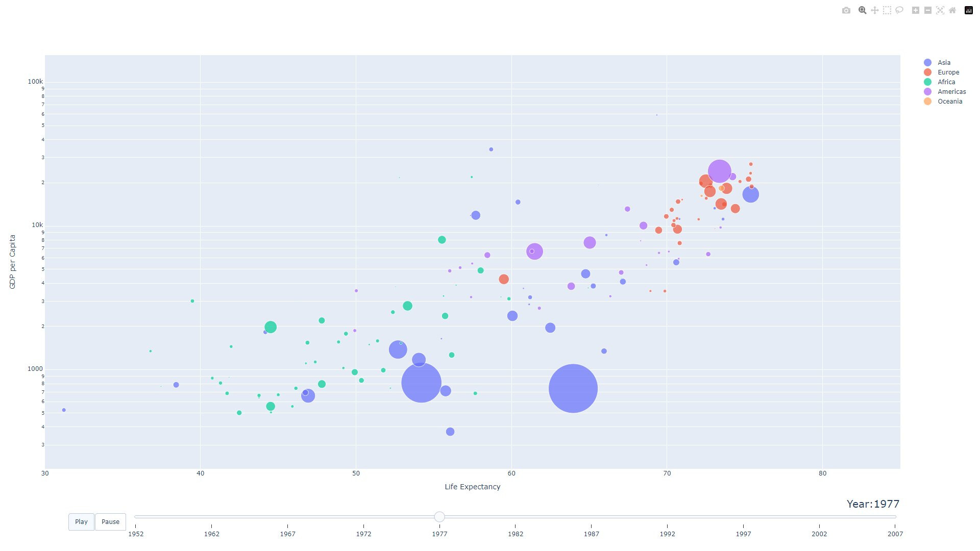Click the Autoscale icon

pos(940,10)
